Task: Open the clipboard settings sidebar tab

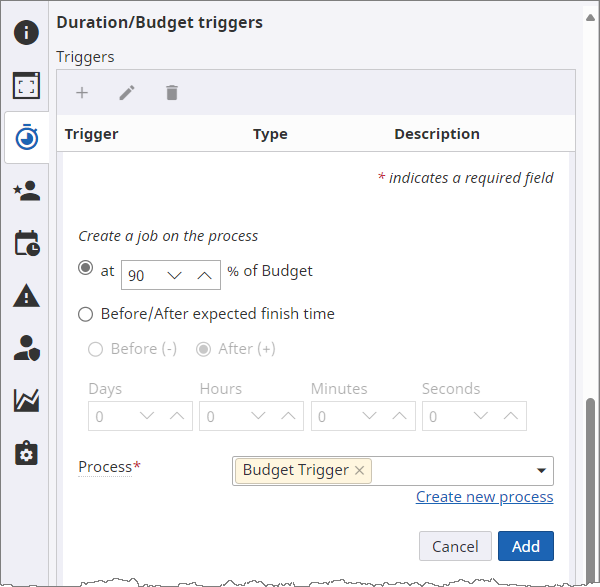Action: click(26, 453)
